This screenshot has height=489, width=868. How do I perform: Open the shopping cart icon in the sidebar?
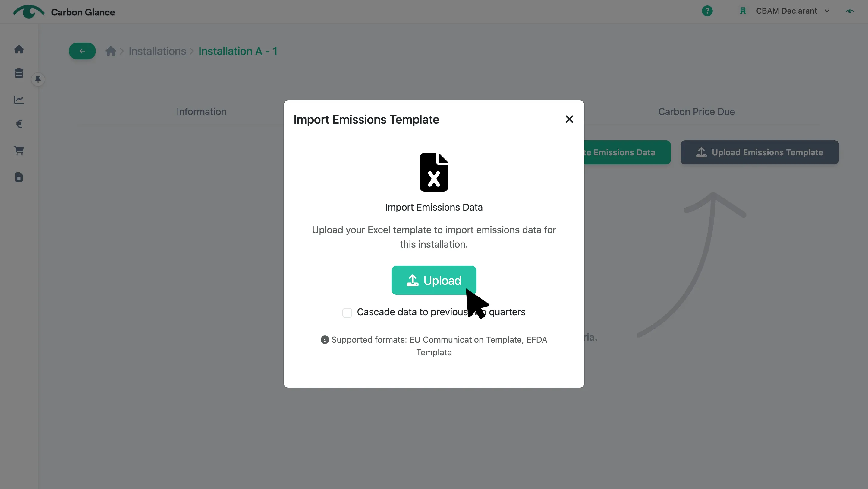pos(19,151)
